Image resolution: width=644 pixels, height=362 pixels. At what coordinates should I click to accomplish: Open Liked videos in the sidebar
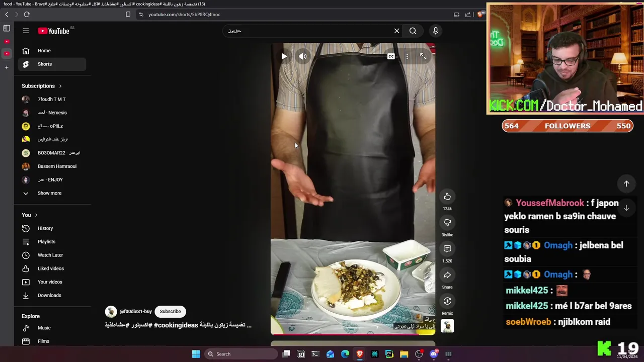point(53,268)
